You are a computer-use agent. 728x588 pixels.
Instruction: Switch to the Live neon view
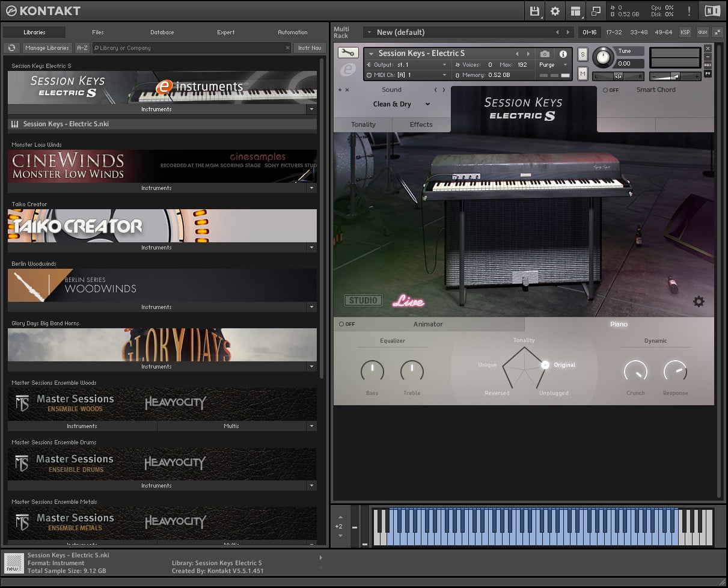409,301
